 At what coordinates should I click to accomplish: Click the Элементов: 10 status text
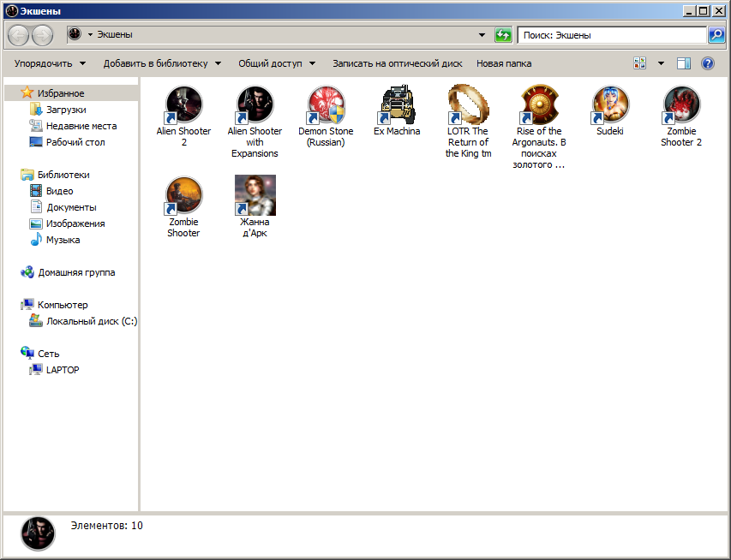107,526
